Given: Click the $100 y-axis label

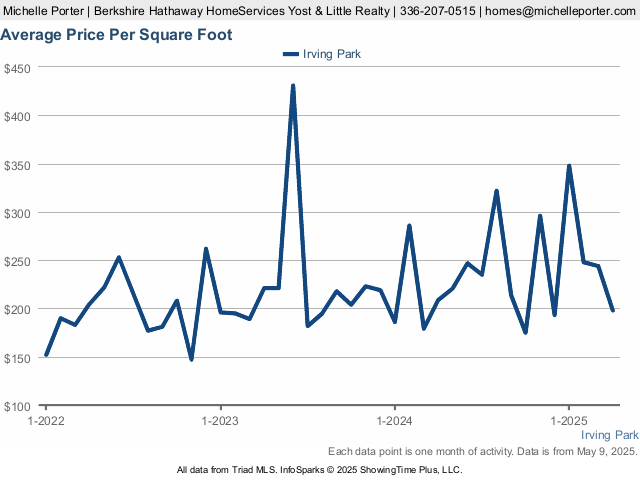Looking at the screenshot, I should [17, 407].
